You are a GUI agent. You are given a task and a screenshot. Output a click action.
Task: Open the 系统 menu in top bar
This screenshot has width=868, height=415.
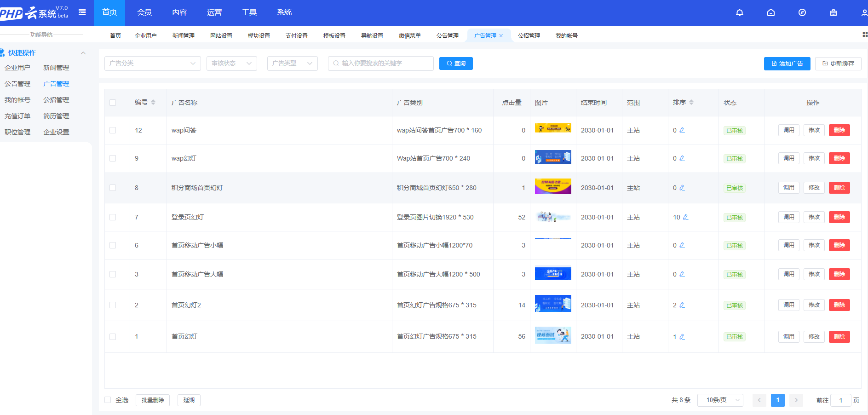point(284,12)
